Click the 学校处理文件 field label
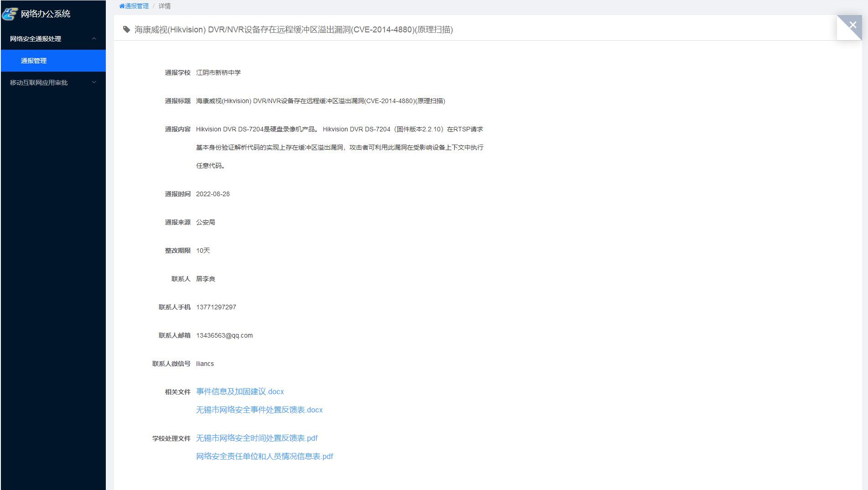The width and height of the screenshot is (868, 490). (172, 438)
